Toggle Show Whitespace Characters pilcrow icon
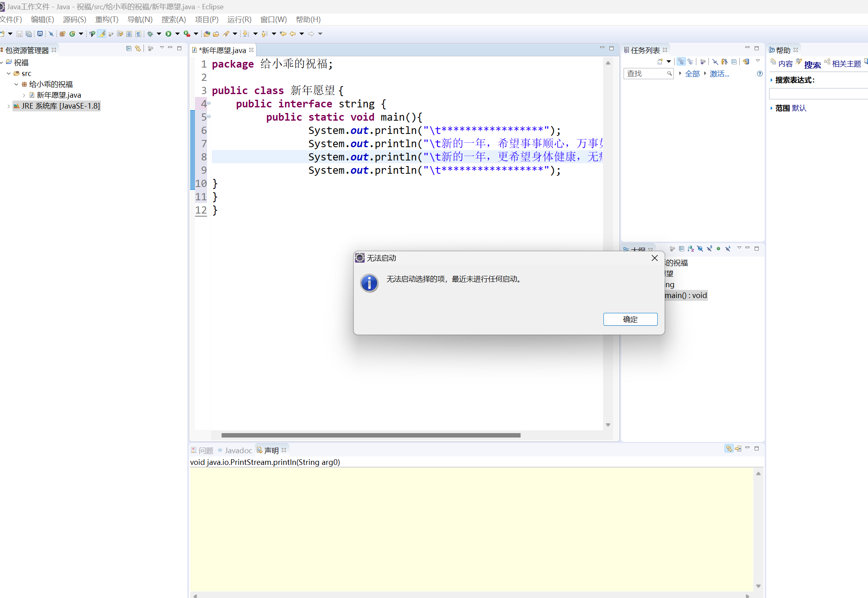 (138, 34)
